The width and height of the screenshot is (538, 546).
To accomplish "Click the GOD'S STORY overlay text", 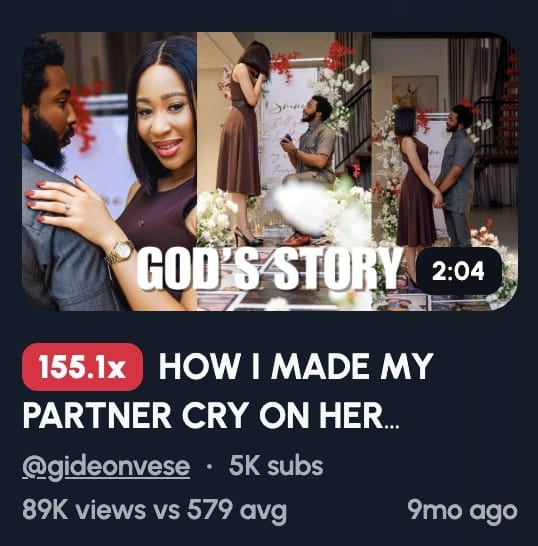I will [269, 270].
